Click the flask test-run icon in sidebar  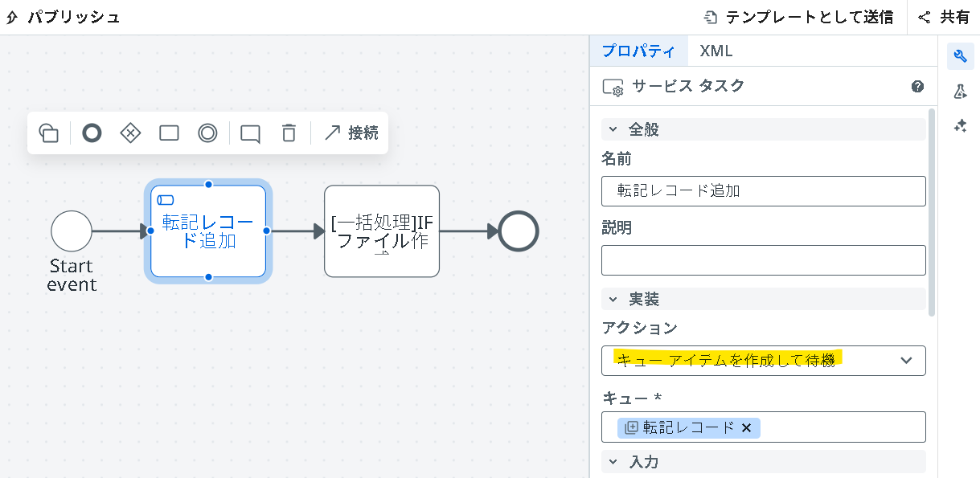coord(960,92)
